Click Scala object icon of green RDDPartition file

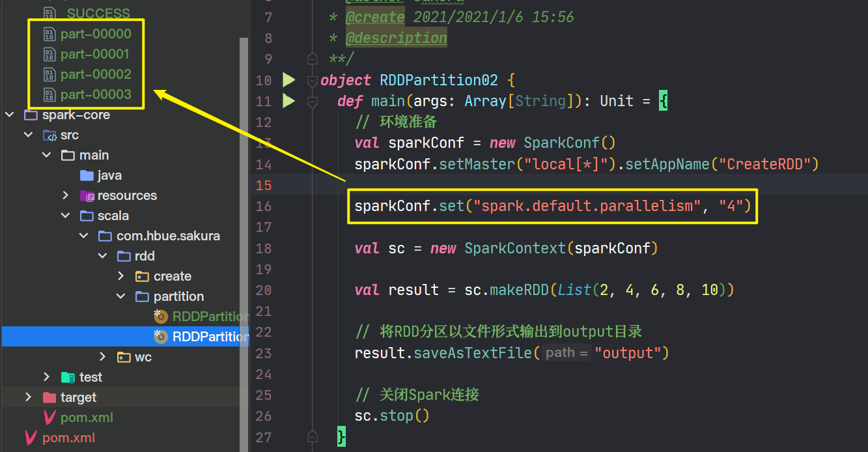click(x=161, y=317)
